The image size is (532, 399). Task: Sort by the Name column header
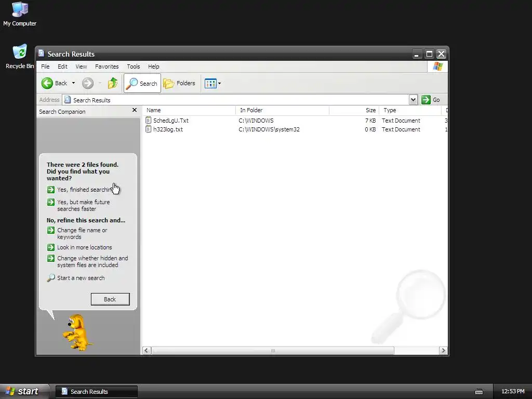coord(189,110)
